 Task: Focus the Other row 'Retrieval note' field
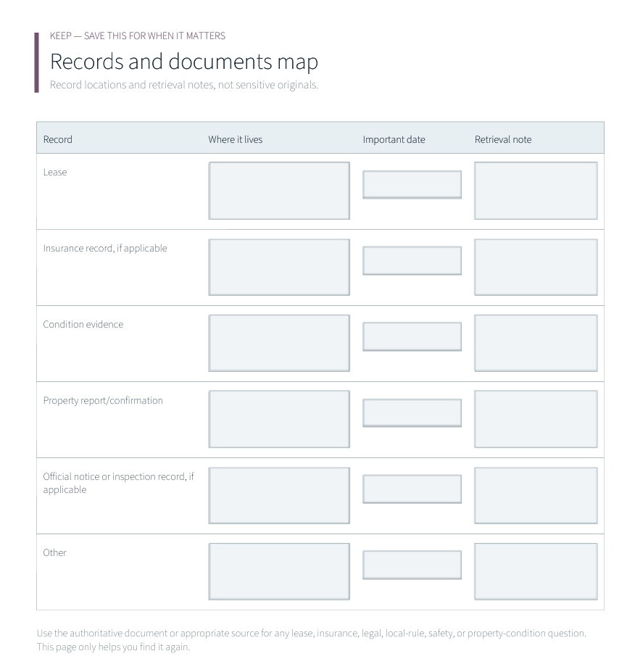(x=536, y=571)
